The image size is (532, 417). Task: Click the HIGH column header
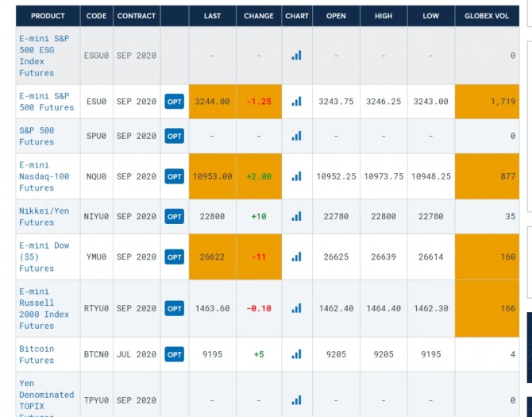pos(384,16)
